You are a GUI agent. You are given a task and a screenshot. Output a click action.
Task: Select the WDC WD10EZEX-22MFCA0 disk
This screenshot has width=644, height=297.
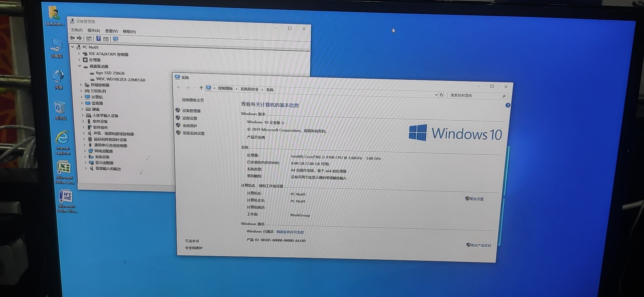click(x=120, y=79)
